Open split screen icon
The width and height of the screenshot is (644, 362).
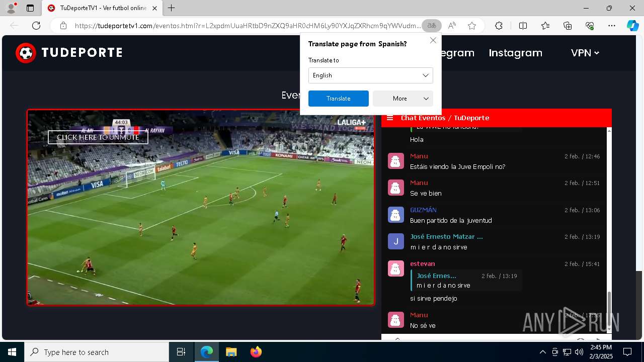tap(523, 26)
